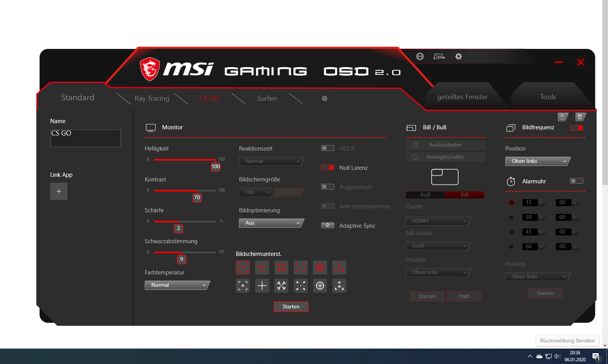
Task: Click the Audioschalter button
Action: click(445, 145)
